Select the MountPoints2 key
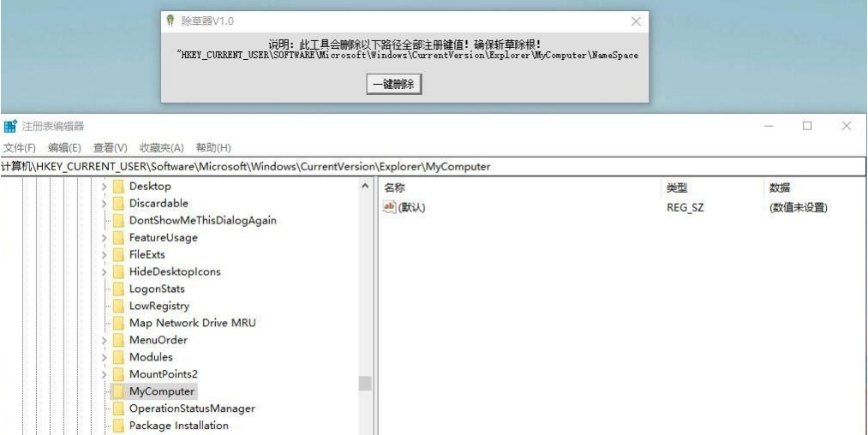This screenshot has height=435, width=868. (164, 374)
